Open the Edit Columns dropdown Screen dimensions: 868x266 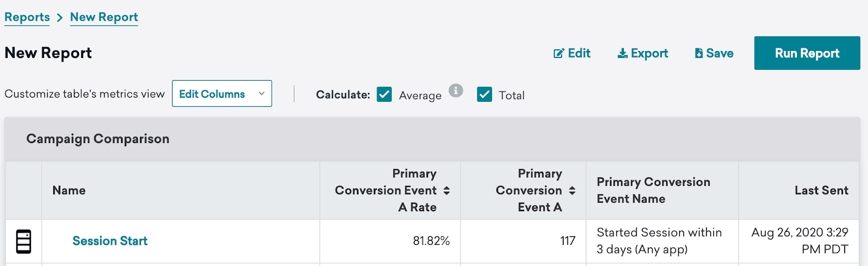coord(222,94)
